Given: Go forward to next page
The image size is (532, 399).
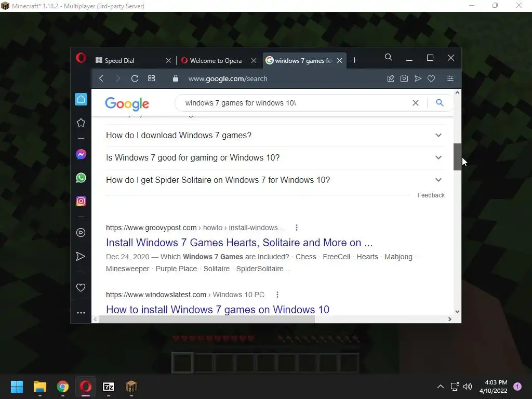Looking at the screenshot, I should pos(118,78).
